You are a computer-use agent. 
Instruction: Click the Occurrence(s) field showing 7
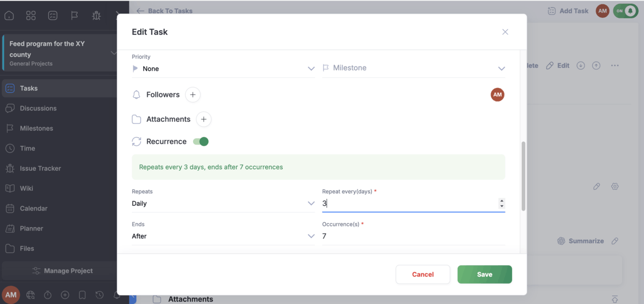(414, 236)
